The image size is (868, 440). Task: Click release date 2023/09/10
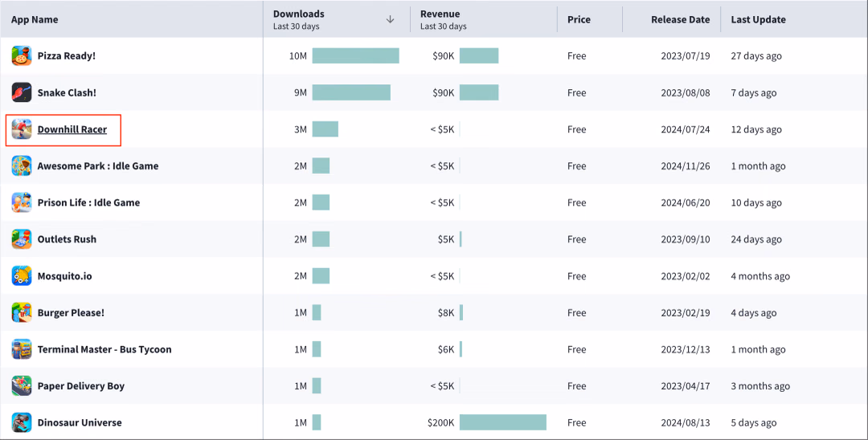686,239
